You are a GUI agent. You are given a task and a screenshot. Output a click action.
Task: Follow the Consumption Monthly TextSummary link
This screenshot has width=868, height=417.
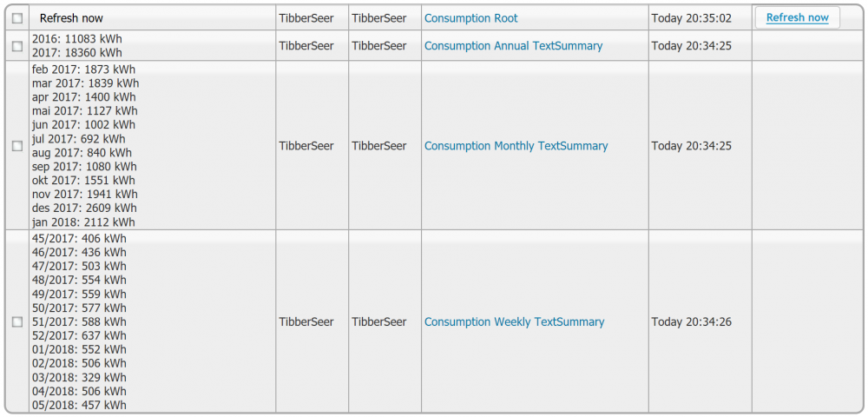516,146
